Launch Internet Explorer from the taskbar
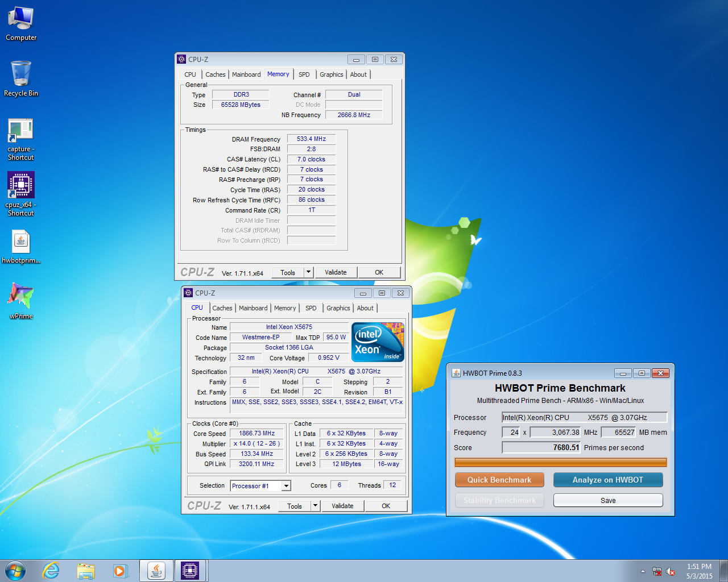The height and width of the screenshot is (582, 728). click(x=51, y=571)
